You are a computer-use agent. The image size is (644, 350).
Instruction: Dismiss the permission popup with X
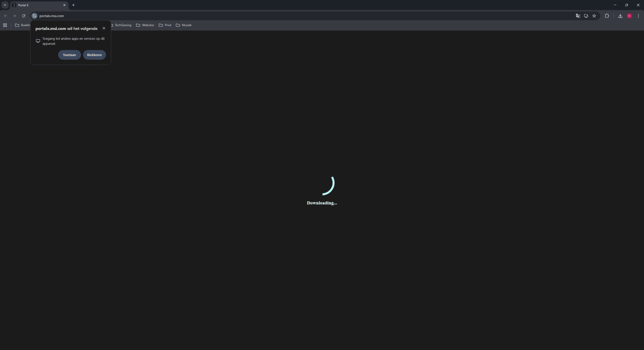(104, 28)
